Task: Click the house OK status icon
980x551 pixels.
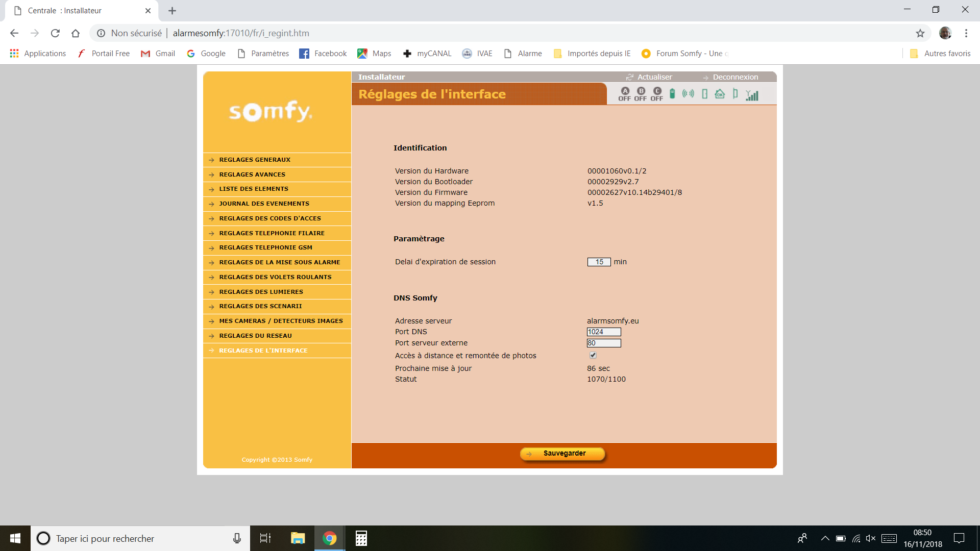Action: (x=720, y=94)
